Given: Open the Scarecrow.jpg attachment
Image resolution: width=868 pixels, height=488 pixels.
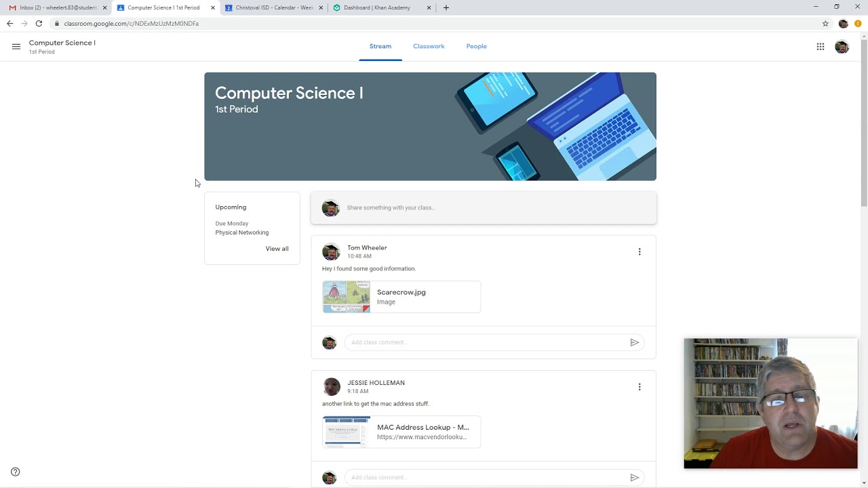Looking at the screenshot, I should [401, 298].
